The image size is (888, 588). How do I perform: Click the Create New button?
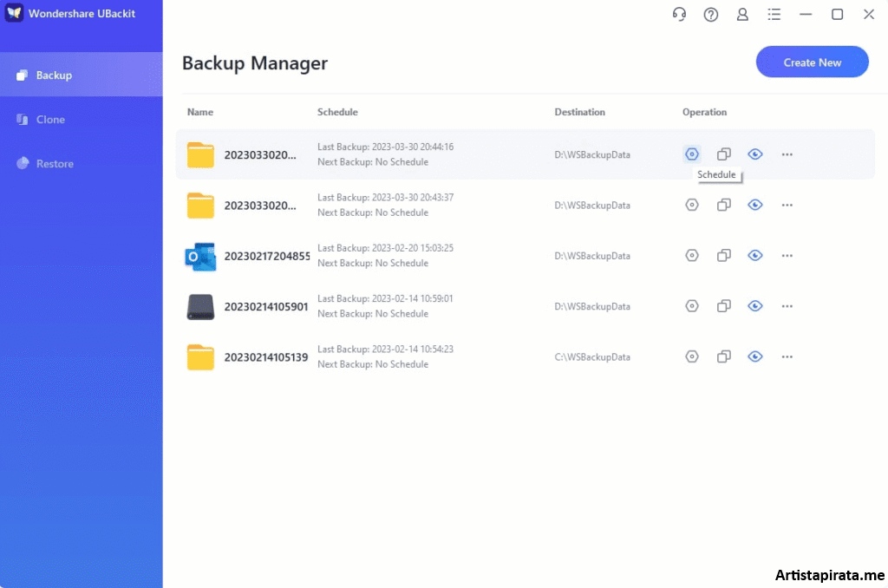coord(812,62)
